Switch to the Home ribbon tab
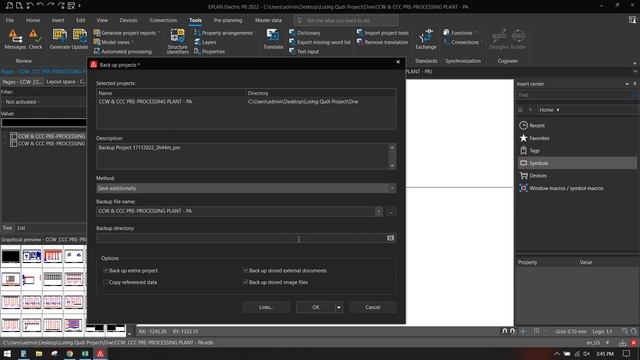The width and height of the screenshot is (640, 360). [x=33, y=20]
